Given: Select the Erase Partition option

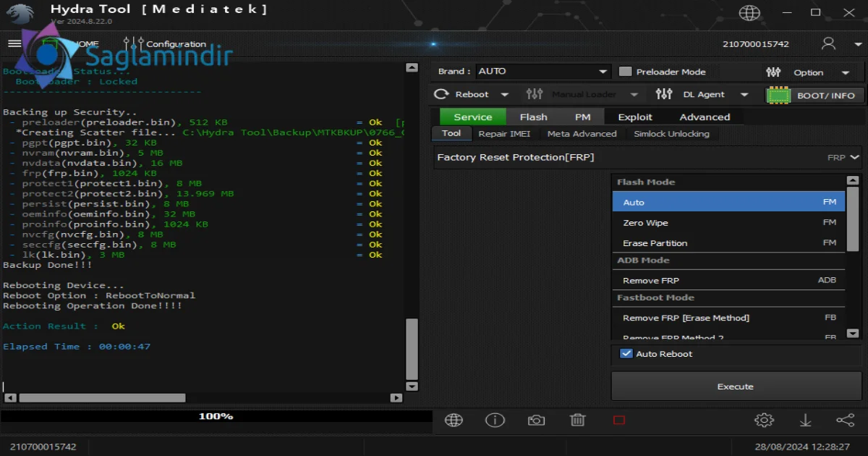Looking at the screenshot, I should coord(728,243).
